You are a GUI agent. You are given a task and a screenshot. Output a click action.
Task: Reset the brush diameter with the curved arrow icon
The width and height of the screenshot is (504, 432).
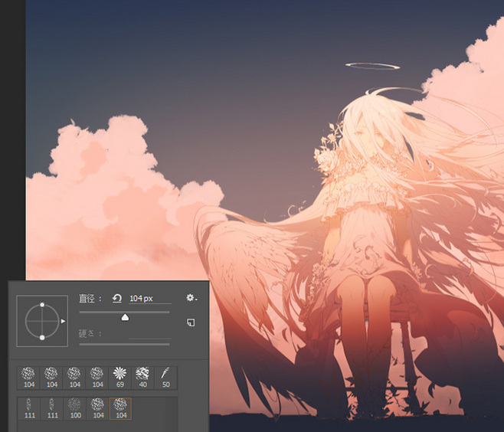point(117,299)
